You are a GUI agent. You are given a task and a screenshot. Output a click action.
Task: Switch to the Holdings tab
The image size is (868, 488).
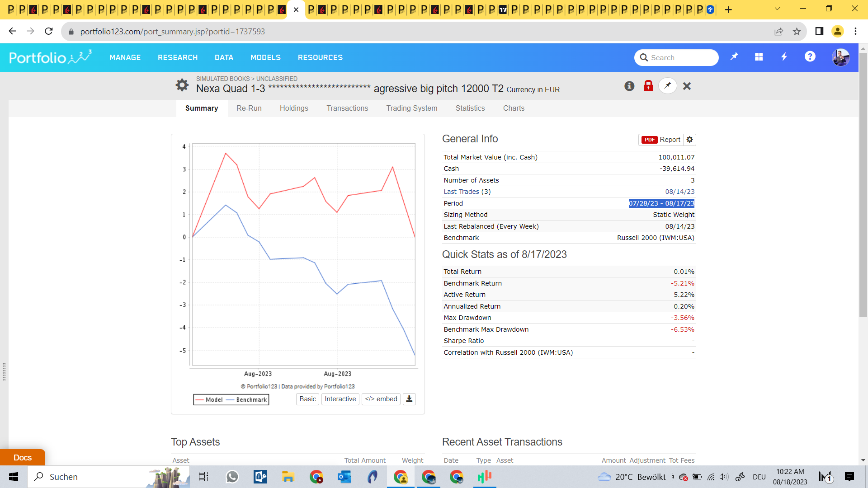click(x=294, y=108)
